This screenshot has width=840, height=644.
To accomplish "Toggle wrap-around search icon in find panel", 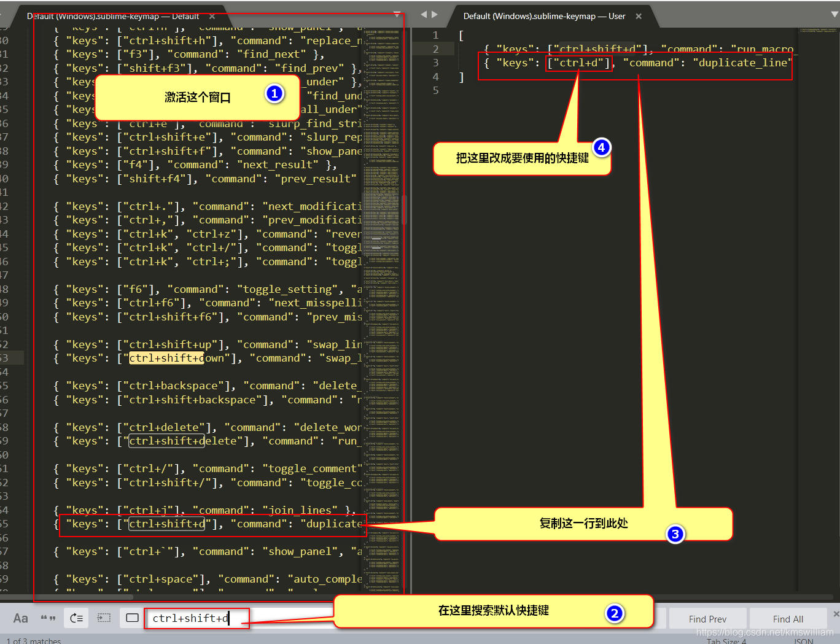I will click(77, 618).
